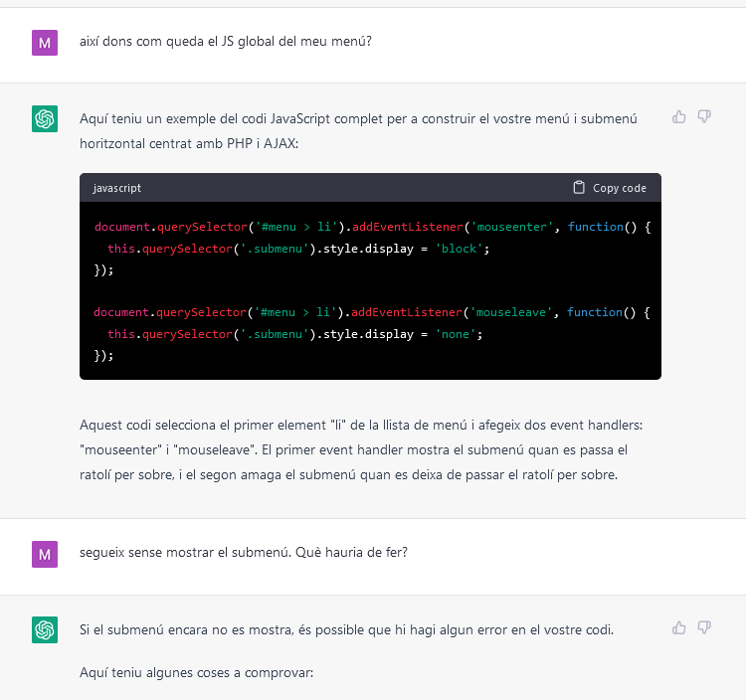Like the reply starting "Si el submenú encara"
Viewport: 746px width, 700px height.
click(679, 628)
